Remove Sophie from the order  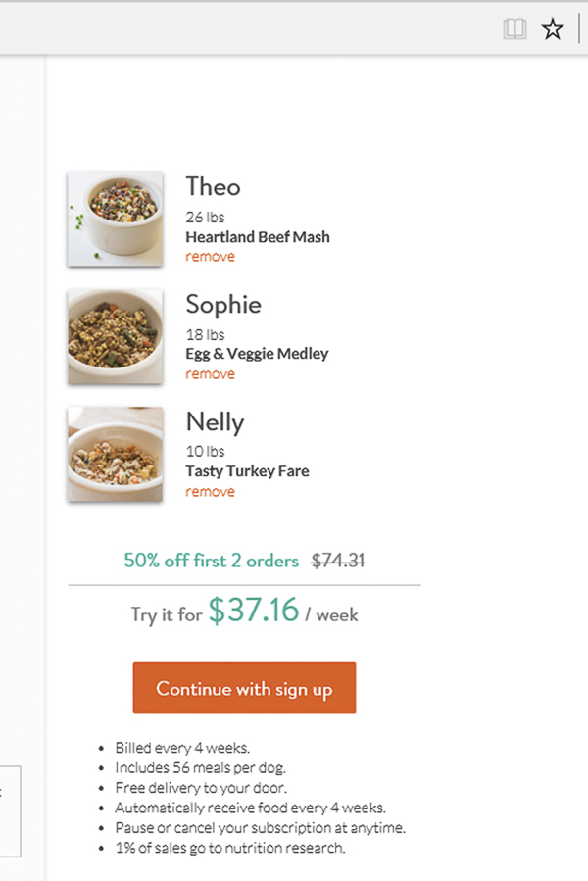(x=210, y=374)
